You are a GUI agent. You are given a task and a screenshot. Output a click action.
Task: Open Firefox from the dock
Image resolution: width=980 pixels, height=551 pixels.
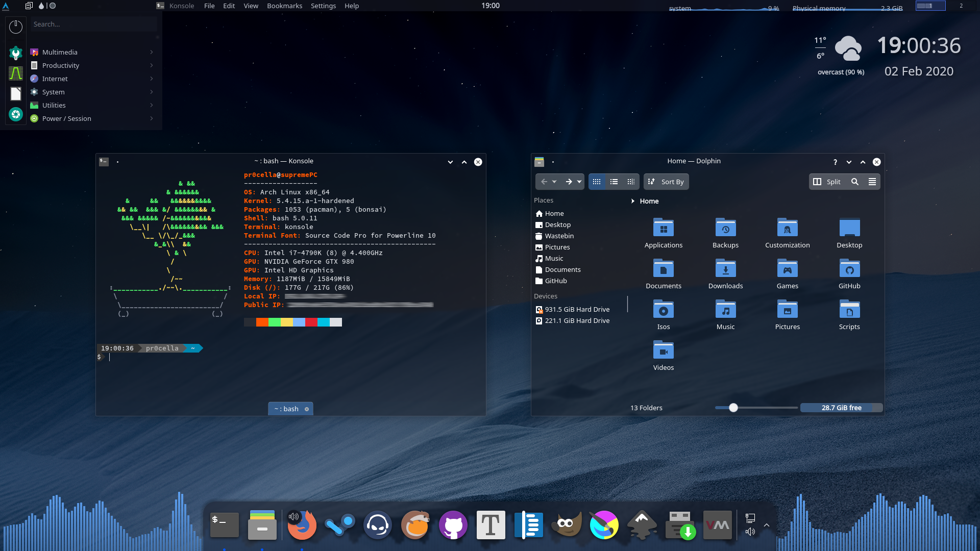(x=302, y=525)
